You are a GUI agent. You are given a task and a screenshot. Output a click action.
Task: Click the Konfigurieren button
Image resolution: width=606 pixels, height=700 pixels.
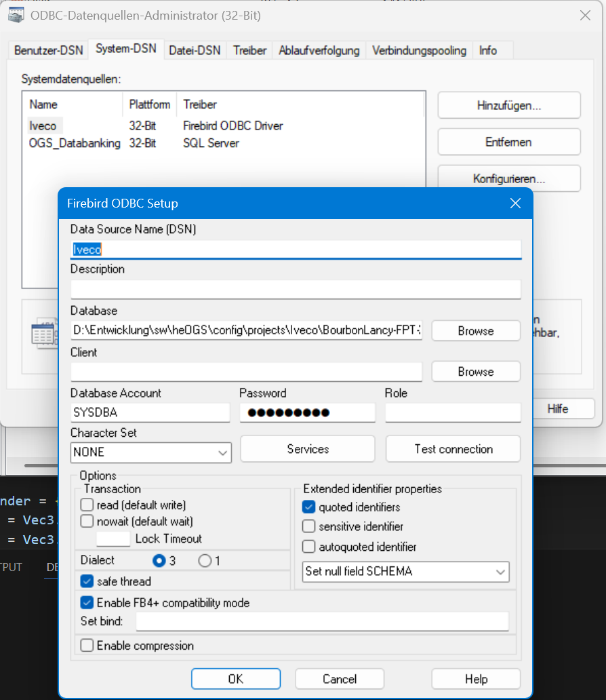509,178
